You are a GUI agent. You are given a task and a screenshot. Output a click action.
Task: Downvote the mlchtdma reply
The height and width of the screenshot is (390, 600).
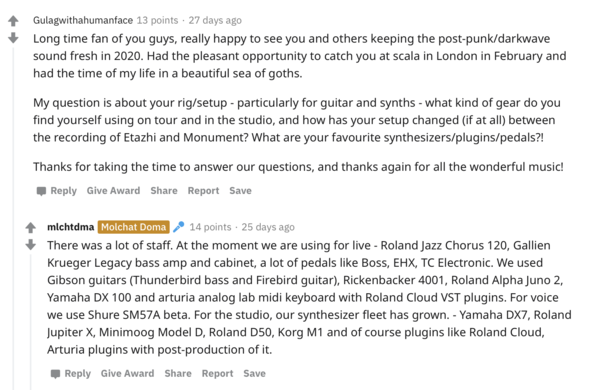(x=31, y=244)
